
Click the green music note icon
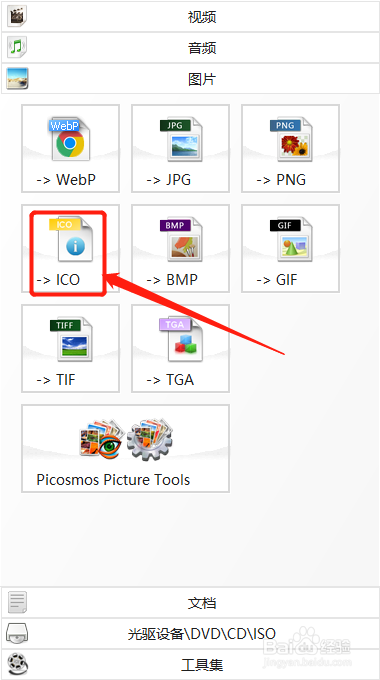pos(17,47)
